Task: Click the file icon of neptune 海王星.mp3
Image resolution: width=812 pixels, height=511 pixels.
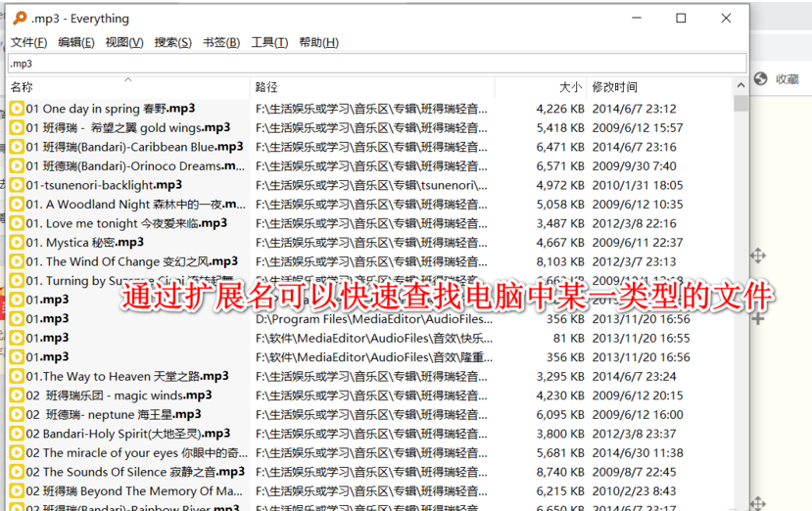Action: (x=17, y=415)
